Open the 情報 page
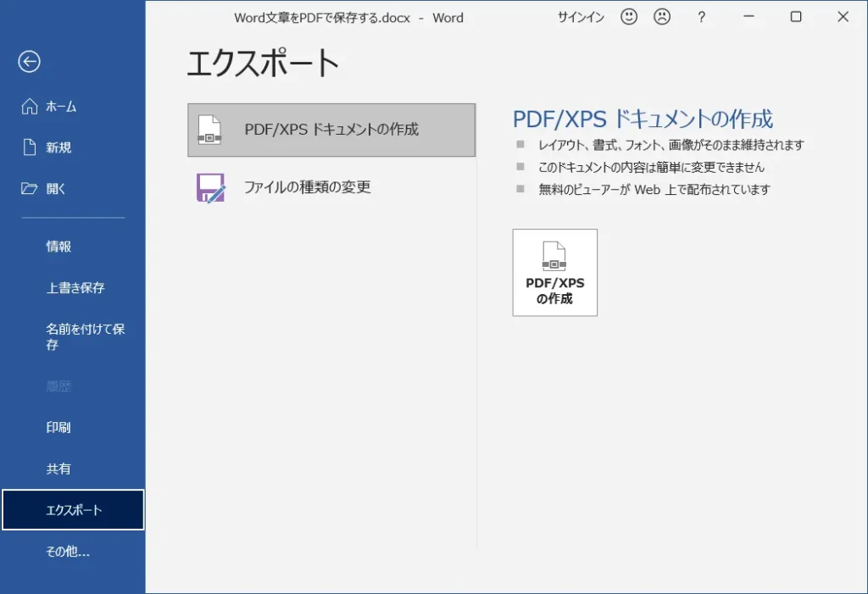This screenshot has height=594, width=868. (58, 247)
